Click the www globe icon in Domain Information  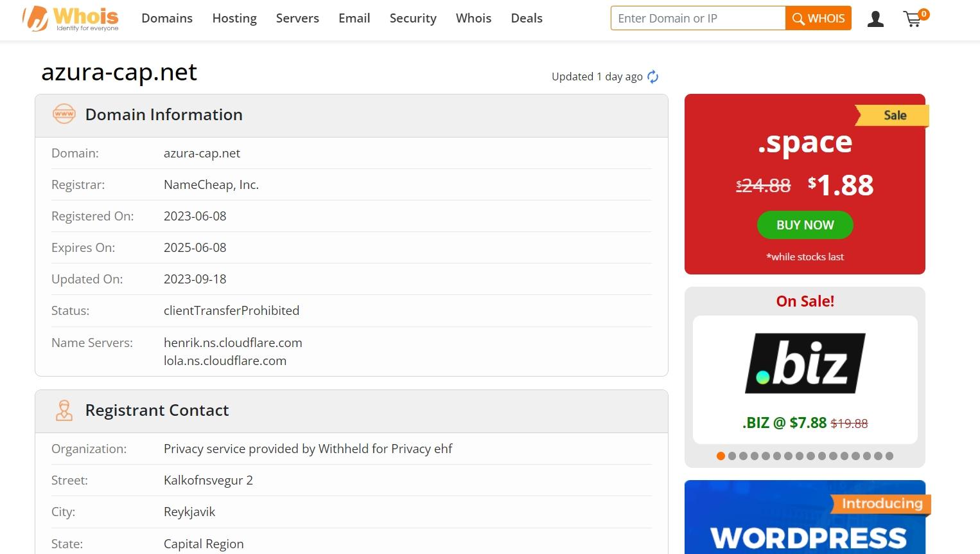point(64,114)
